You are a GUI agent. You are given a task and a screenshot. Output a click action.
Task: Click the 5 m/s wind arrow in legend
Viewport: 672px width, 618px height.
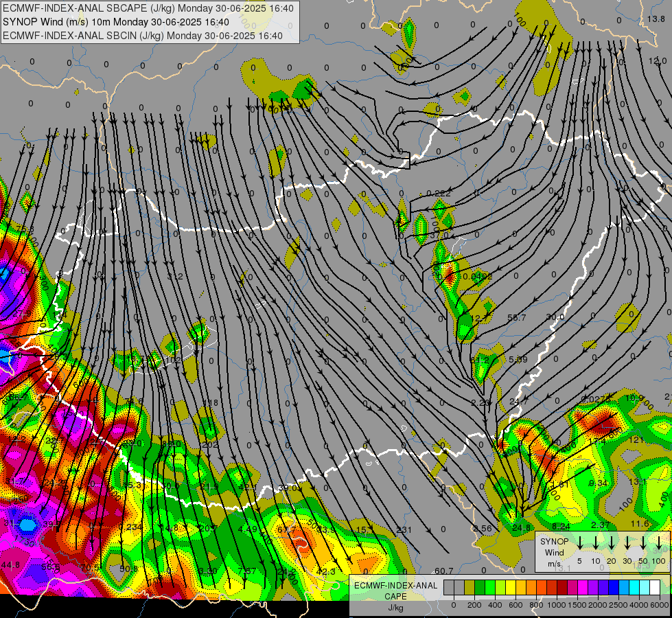pos(579,542)
